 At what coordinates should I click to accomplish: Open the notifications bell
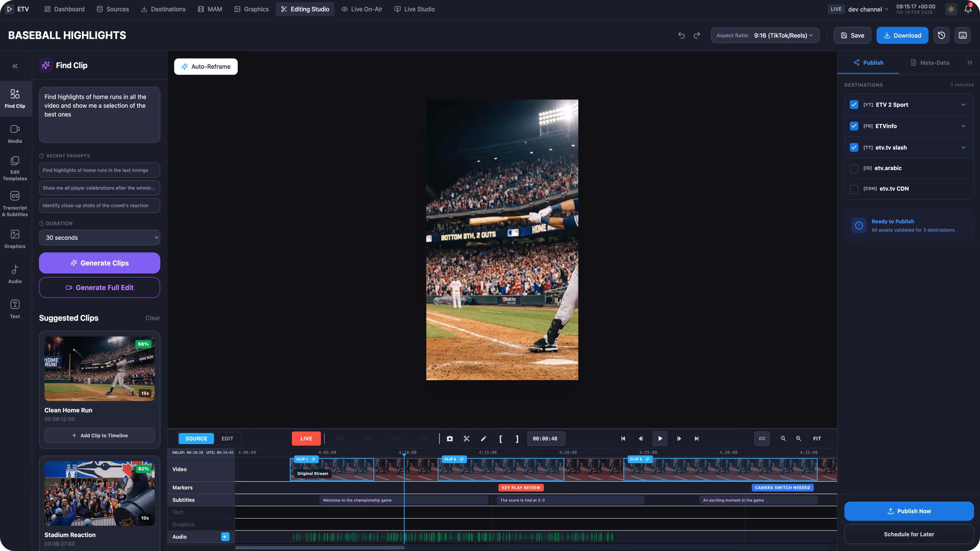point(968,9)
